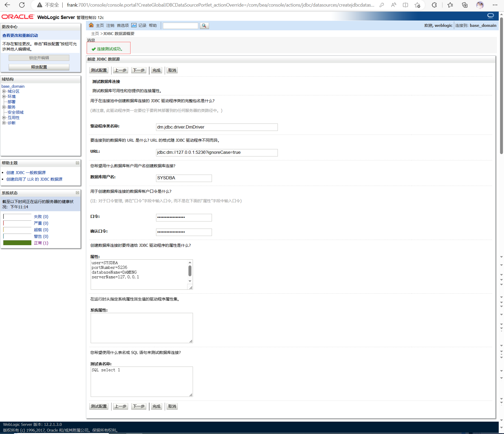Open browser settings ellipsis menu
The height and width of the screenshot is (434, 504).
tap(495, 5)
